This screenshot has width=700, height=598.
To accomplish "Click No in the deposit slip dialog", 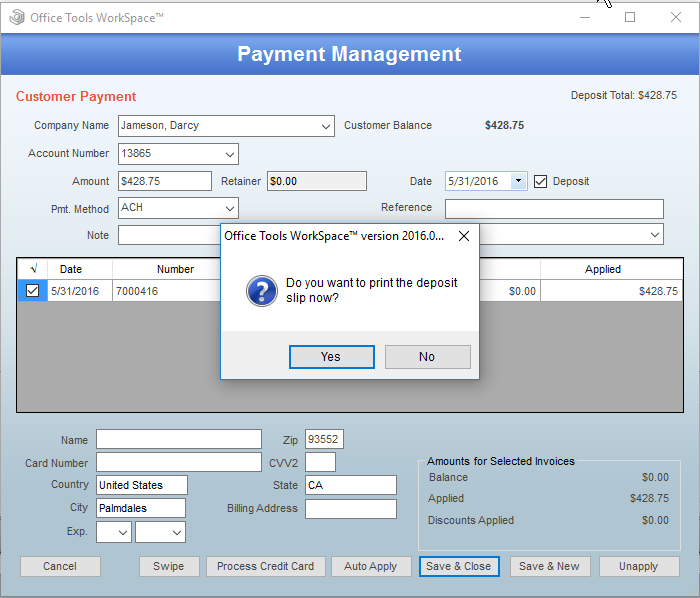I will click(427, 357).
